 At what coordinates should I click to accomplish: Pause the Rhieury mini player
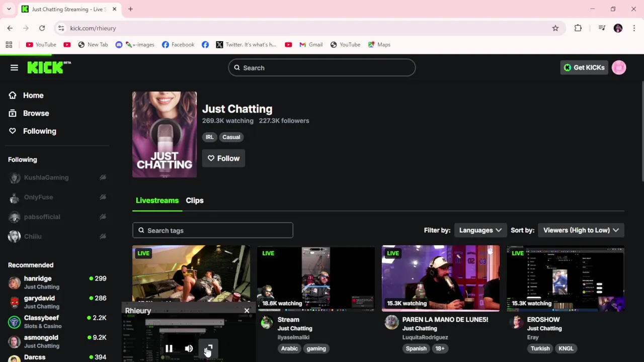pos(169,348)
